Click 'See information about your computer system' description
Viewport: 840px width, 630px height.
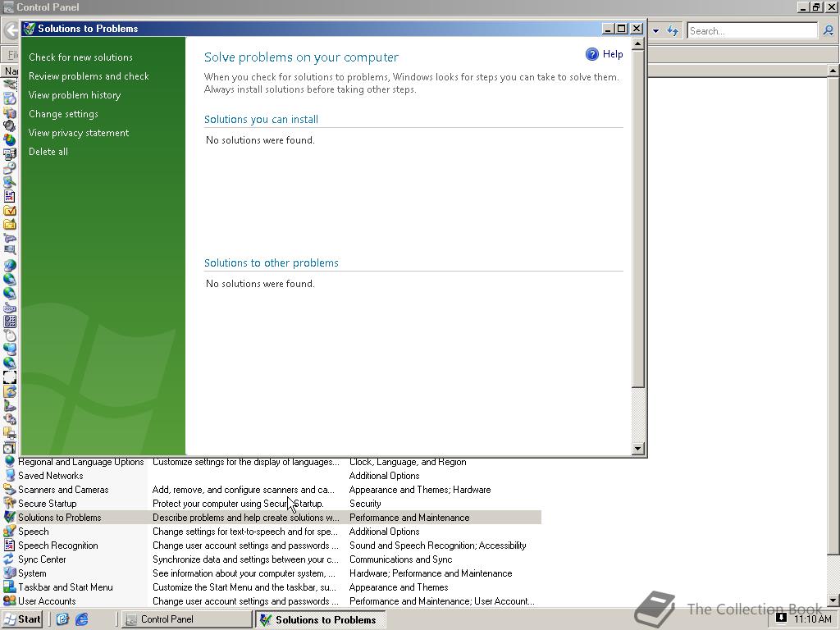[x=244, y=573]
